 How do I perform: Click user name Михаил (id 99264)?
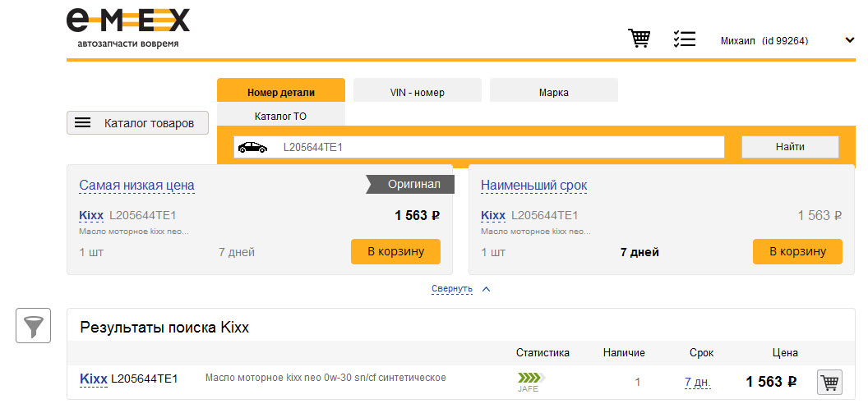click(x=764, y=41)
